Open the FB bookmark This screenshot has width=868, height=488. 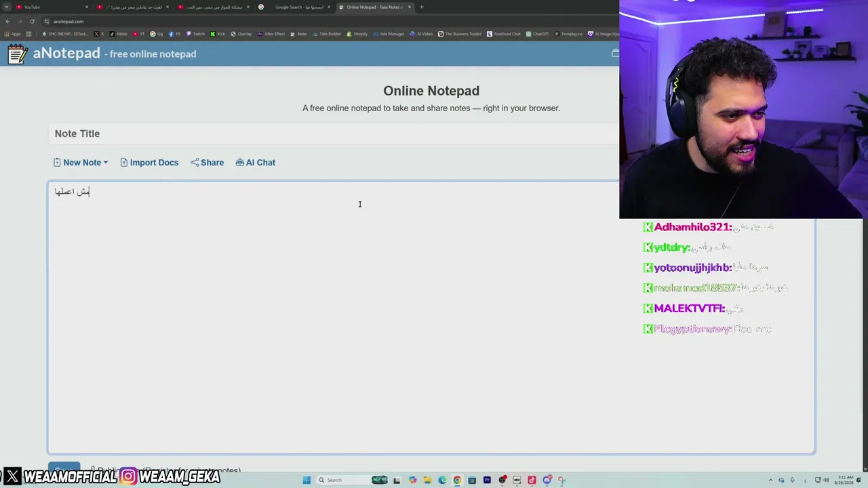coord(175,34)
